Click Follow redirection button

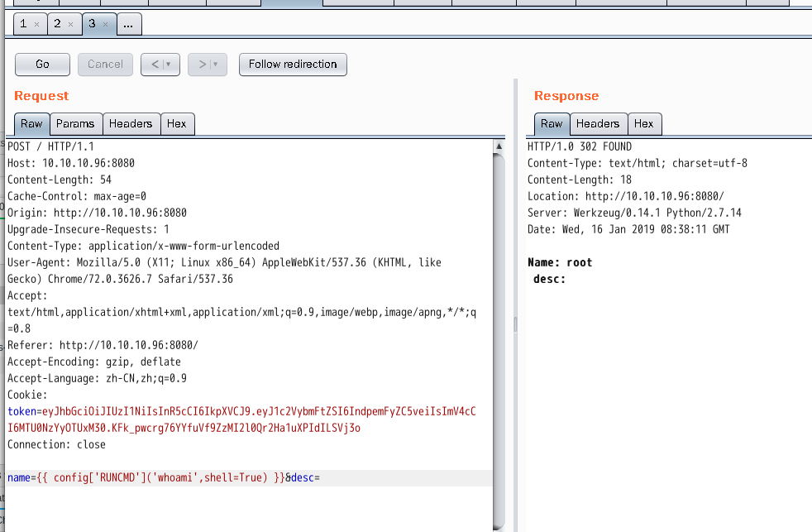click(293, 65)
